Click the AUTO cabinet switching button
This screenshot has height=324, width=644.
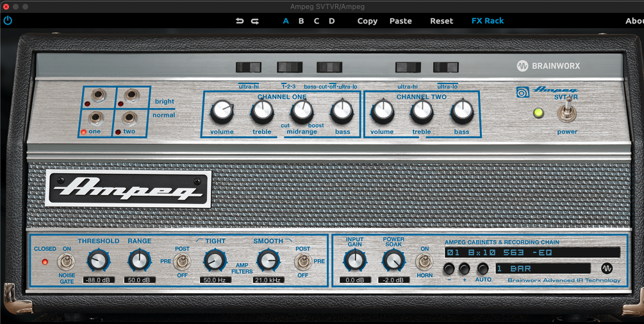click(x=483, y=269)
